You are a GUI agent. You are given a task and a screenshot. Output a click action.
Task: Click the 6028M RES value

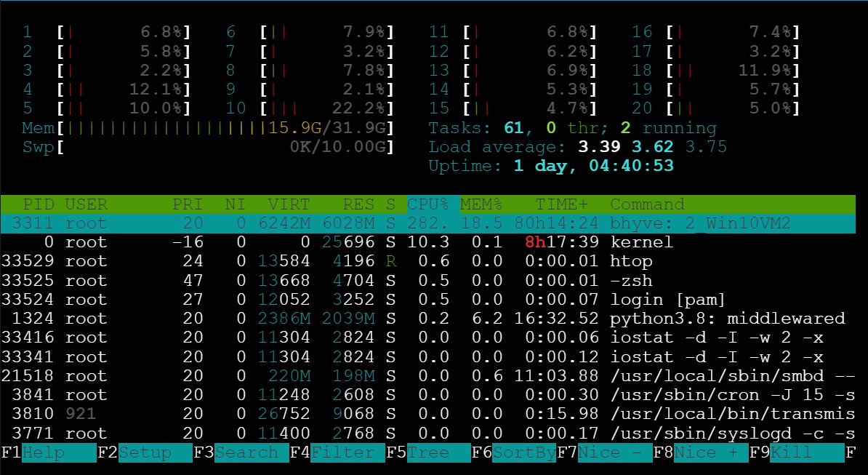pyautogui.click(x=347, y=223)
